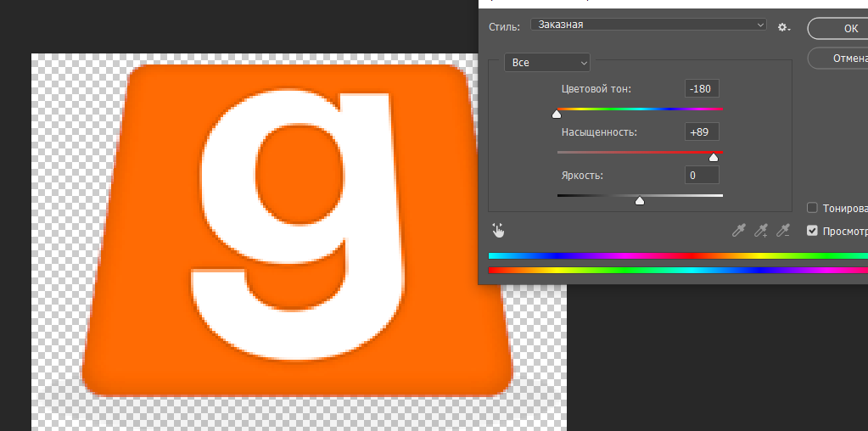Click the Стиль label
The height and width of the screenshot is (431, 868).
point(504,26)
